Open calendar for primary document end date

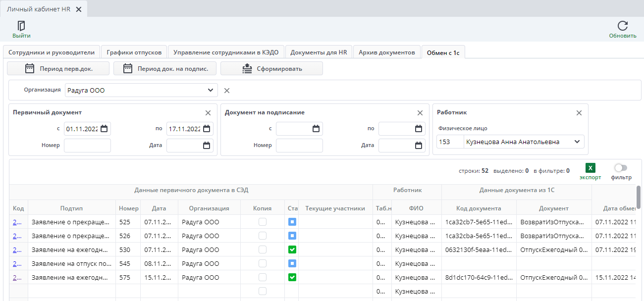207,129
